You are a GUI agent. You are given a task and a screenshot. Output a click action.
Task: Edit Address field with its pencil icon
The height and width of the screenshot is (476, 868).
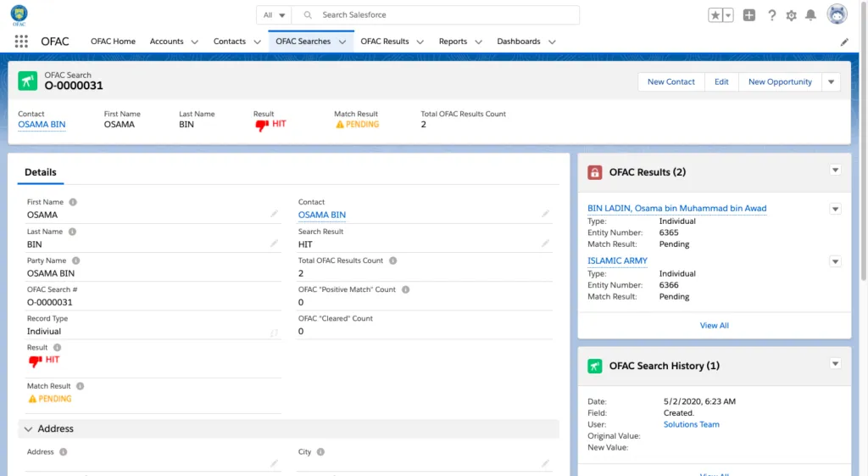(274, 463)
